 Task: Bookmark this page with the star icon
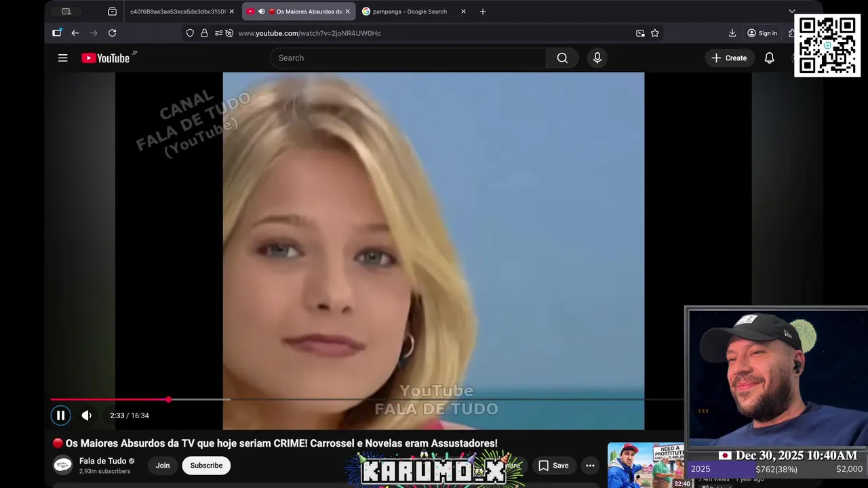655,33
